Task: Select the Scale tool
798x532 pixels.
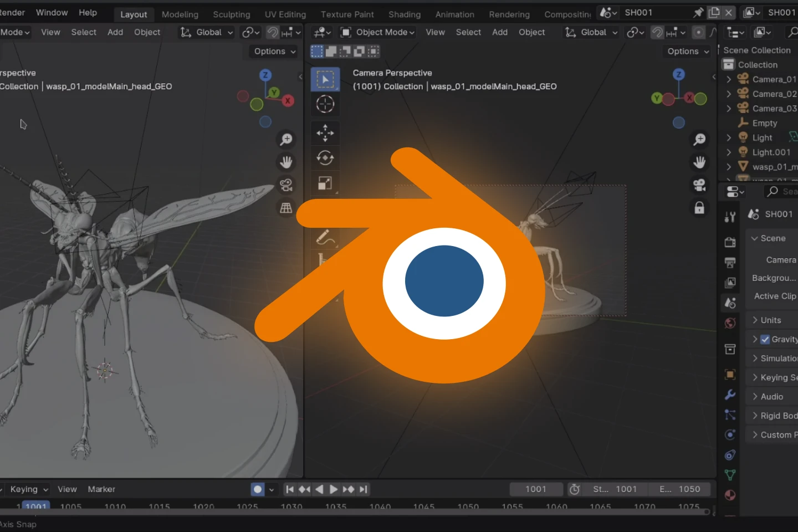Action: (x=325, y=183)
